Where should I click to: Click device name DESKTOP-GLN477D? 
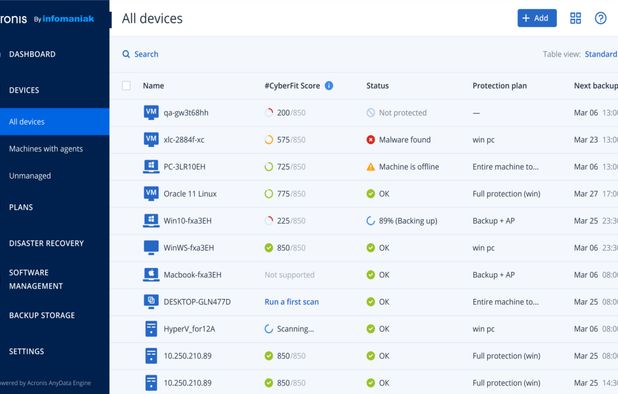(197, 302)
